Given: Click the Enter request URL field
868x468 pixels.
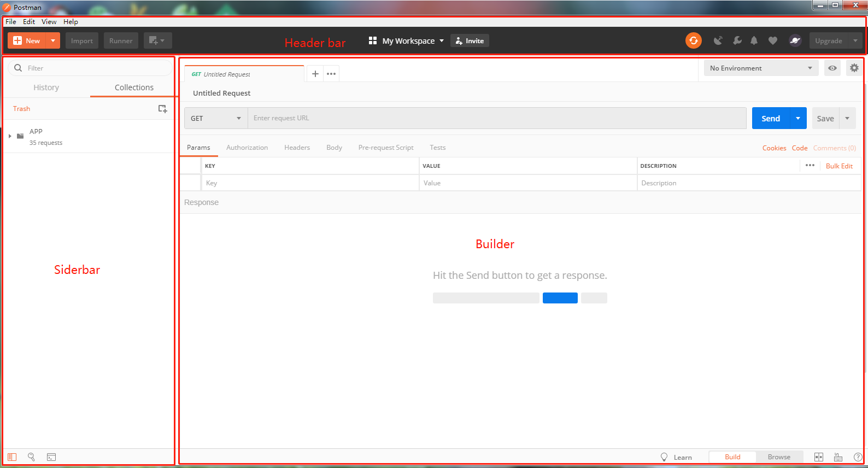Looking at the screenshot, I should pyautogui.click(x=497, y=118).
